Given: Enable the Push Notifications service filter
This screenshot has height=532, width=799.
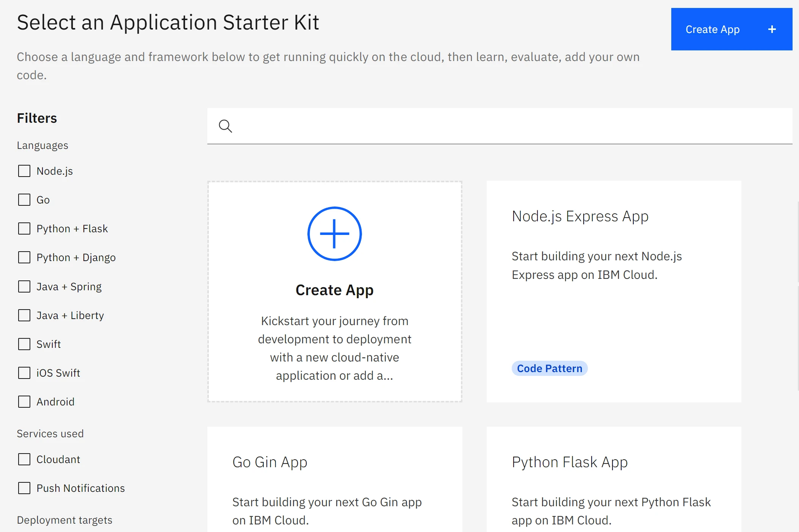Looking at the screenshot, I should 24,488.
